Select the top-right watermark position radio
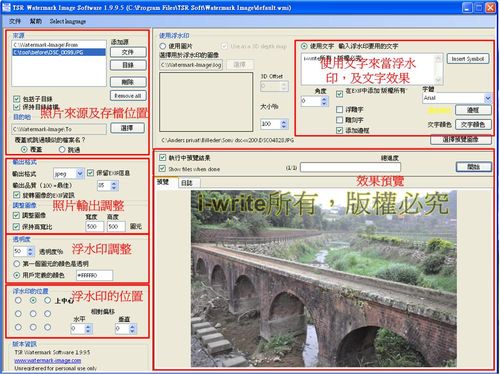 tap(48, 300)
